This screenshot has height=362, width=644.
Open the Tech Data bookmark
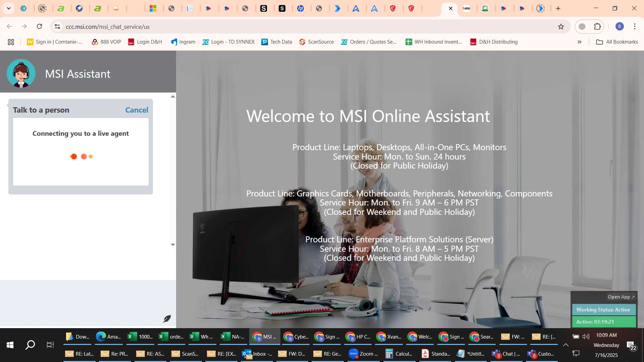pyautogui.click(x=277, y=42)
